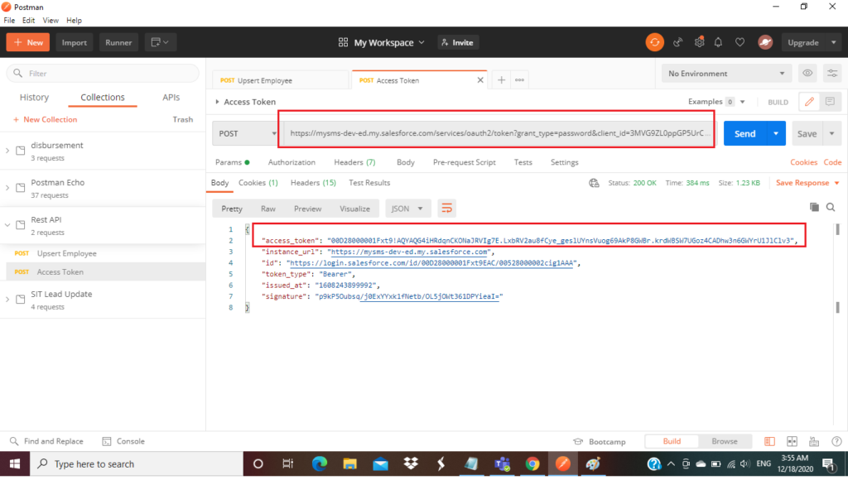This screenshot has height=504, width=848.
Task: Click the Send button
Action: [745, 133]
